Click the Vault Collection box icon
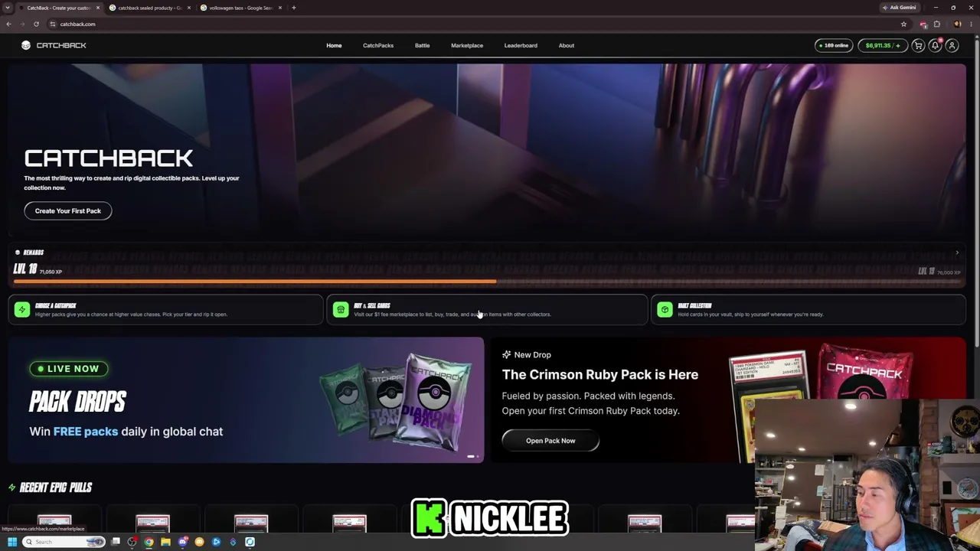 665,309
